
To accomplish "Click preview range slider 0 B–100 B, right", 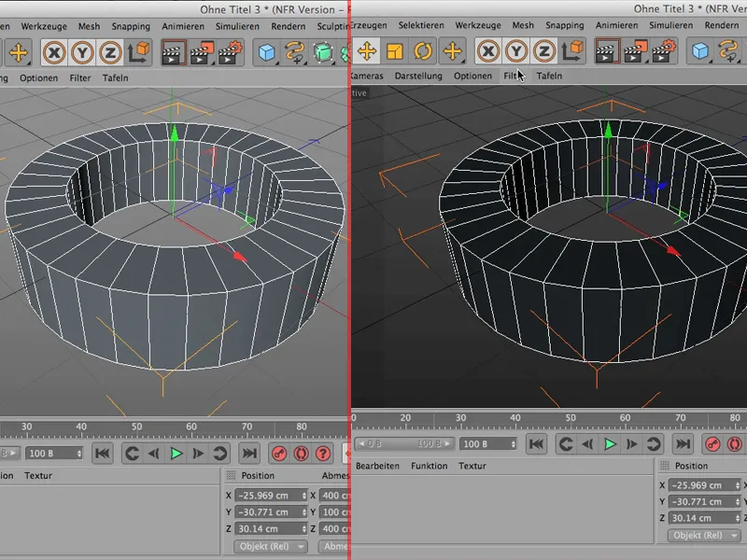I will point(404,444).
